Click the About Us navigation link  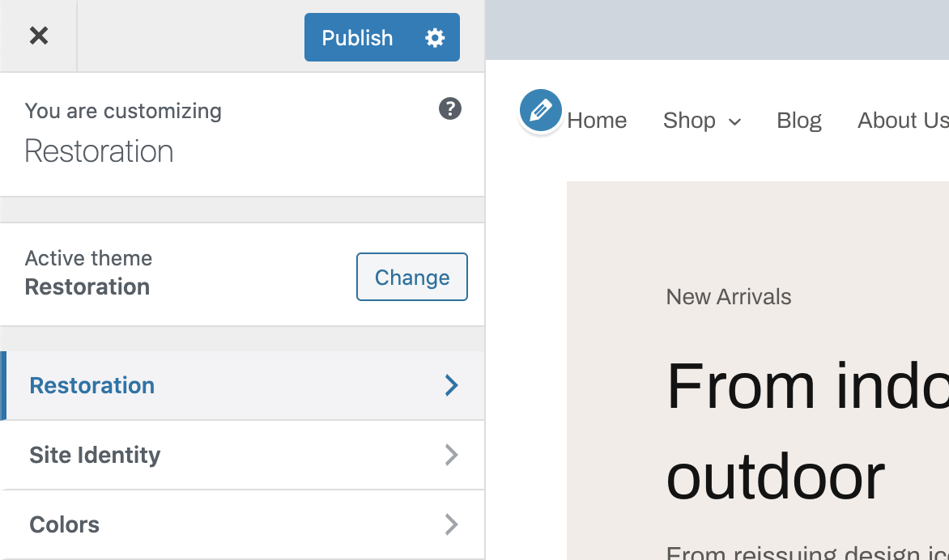[x=901, y=120]
